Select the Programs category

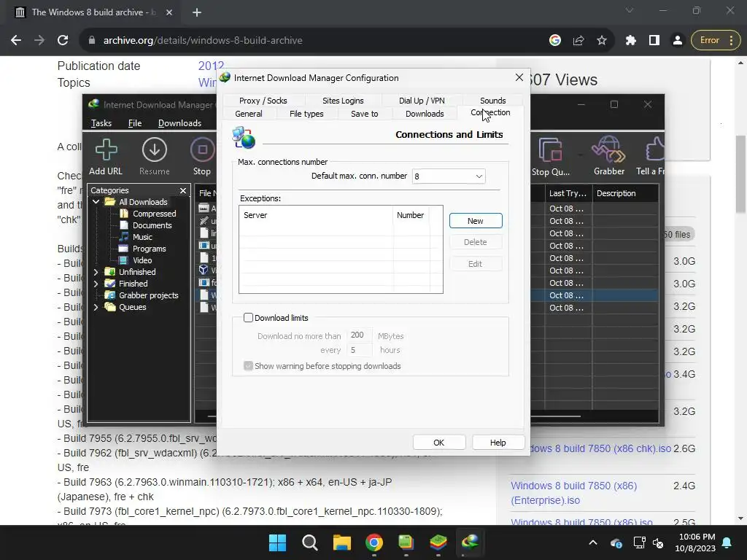coord(142,249)
